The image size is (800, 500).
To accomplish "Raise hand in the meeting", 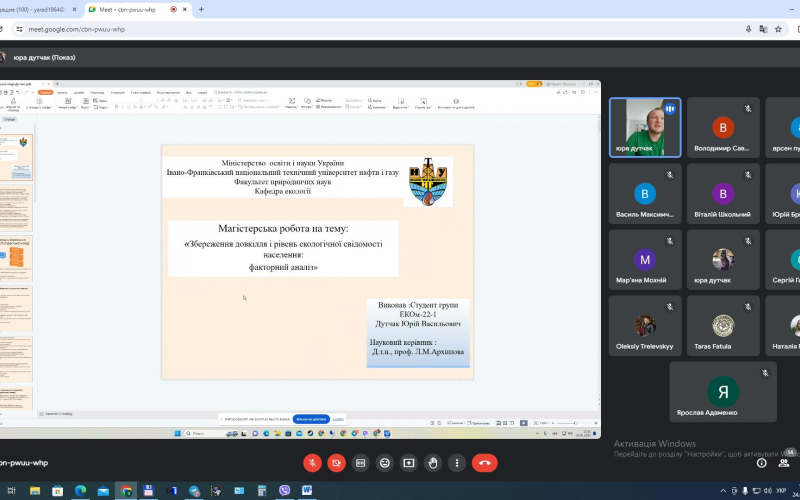I will tap(433, 463).
